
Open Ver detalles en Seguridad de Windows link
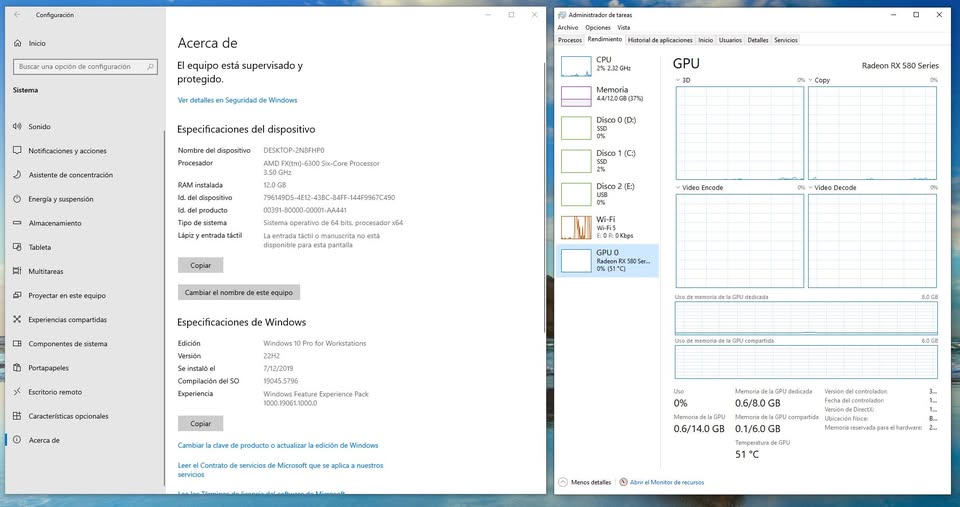point(237,100)
